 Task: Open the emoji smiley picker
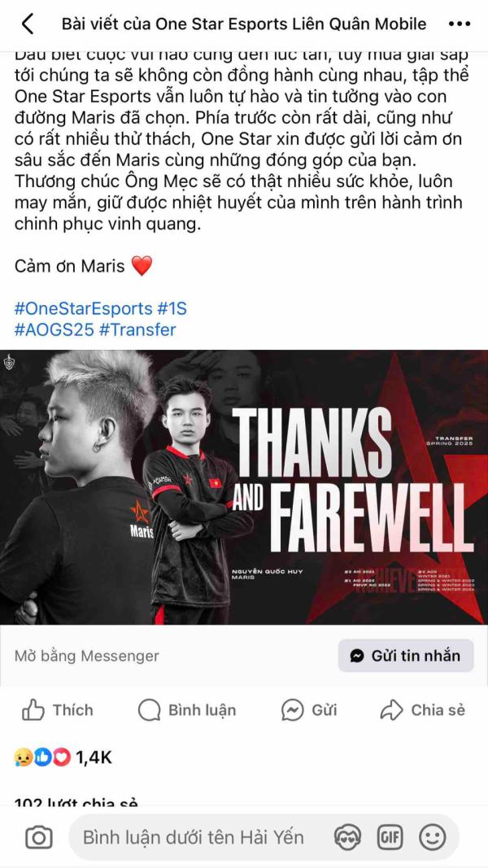pos(433,837)
